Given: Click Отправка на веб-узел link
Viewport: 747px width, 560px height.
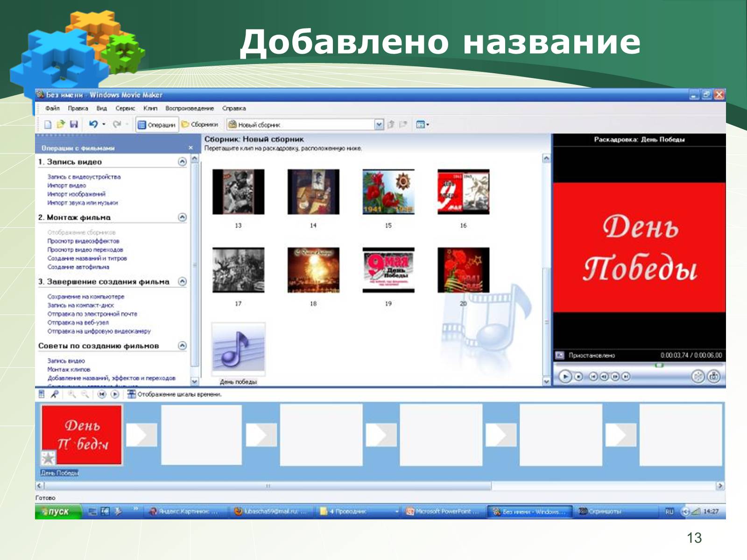Looking at the screenshot, I should (x=78, y=322).
